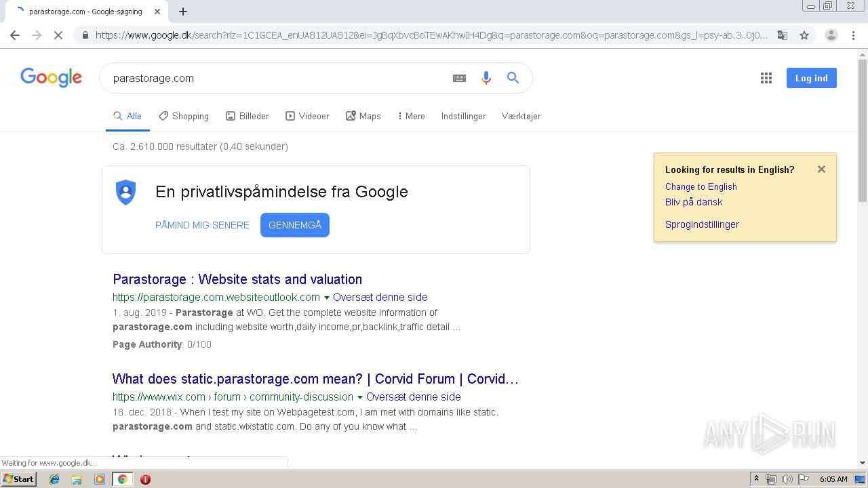Image resolution: width=868 pixels, height=488 pixels.
Task: Open Værktøjer search tools
Action: click(521, 117)
